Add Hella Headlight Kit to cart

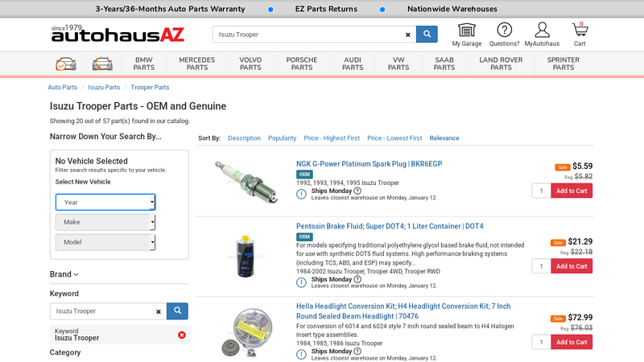coord(572,343)
